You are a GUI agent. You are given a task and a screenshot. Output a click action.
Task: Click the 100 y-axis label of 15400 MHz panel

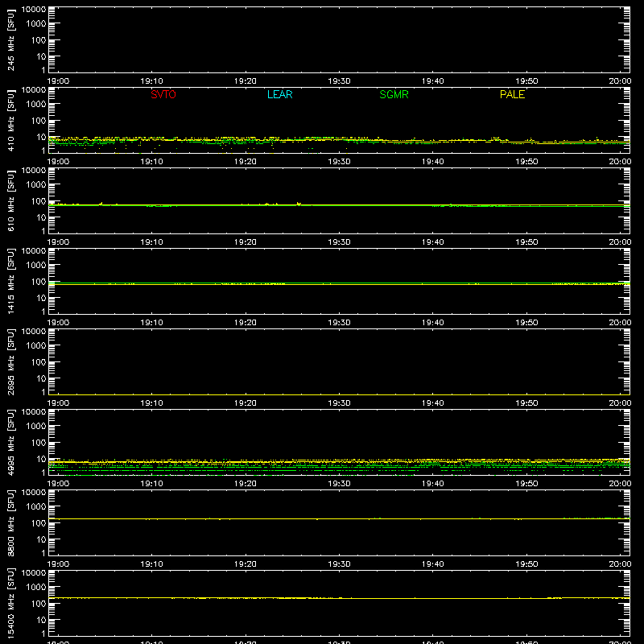click(39, 604)
